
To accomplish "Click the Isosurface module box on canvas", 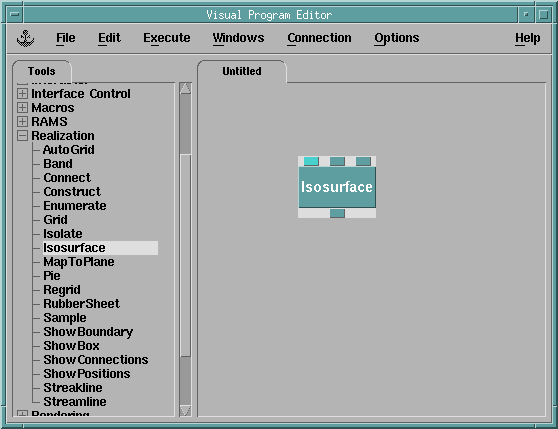I will click(337, 187).
